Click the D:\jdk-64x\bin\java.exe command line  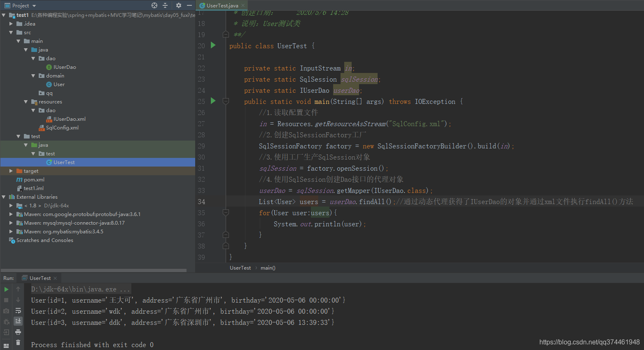pos(80,289)
